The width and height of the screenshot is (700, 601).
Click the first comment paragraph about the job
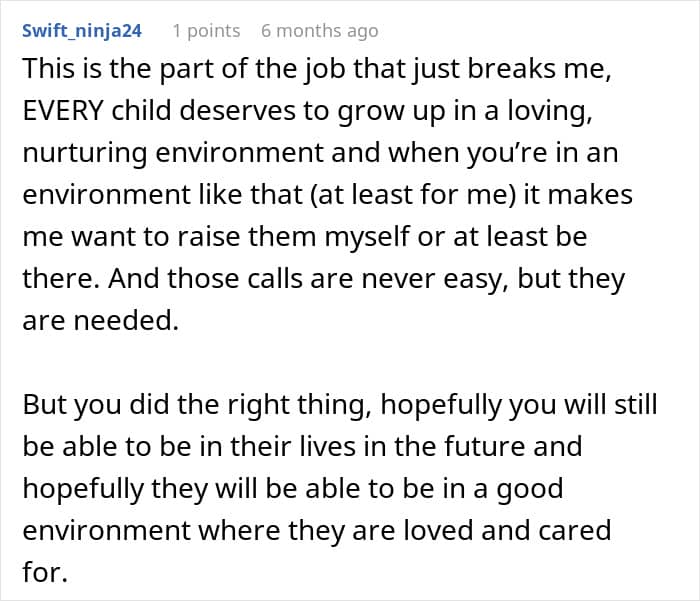(327, 194)
